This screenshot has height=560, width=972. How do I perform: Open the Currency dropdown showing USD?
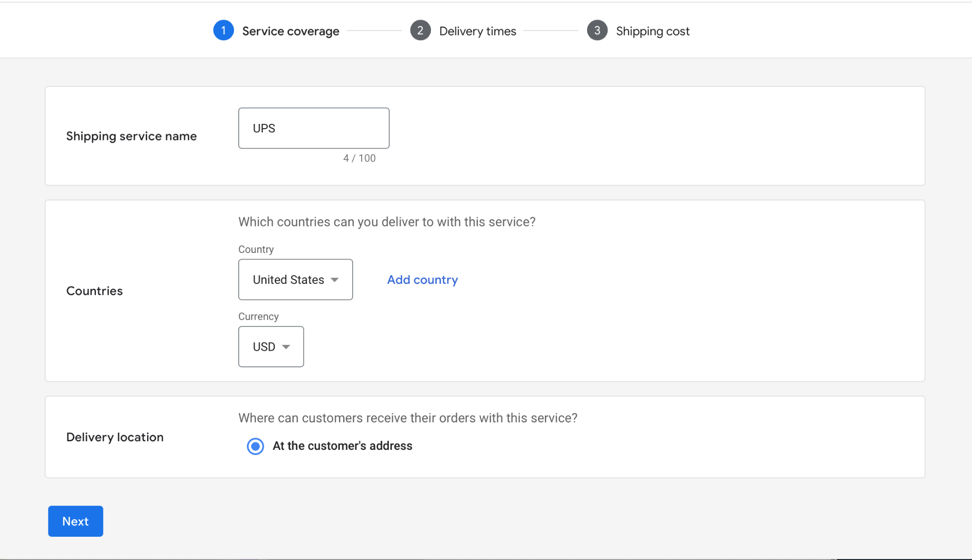coord(271,347)
